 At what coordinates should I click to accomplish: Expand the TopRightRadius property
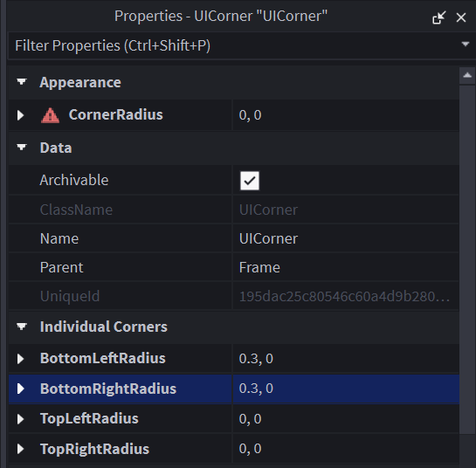(20, 449)
